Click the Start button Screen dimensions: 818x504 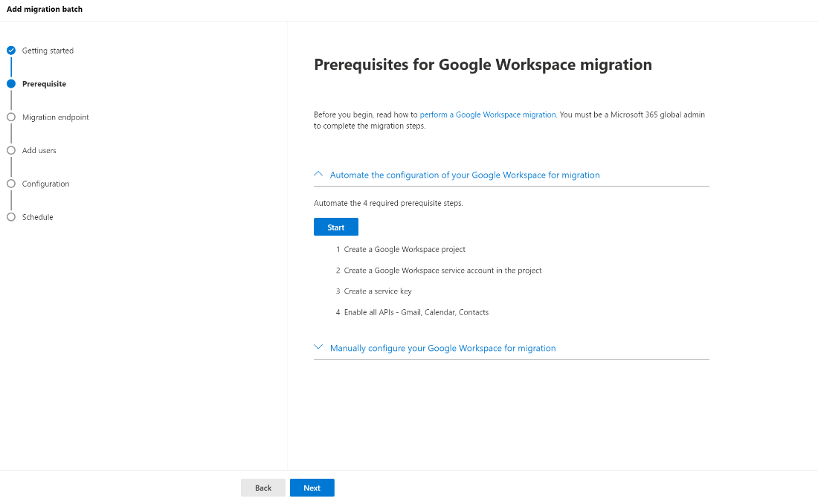[x=336, y=227]
